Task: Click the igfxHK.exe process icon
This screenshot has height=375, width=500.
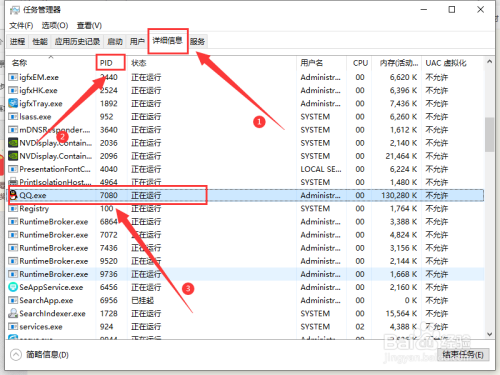Action: (13, 90)
